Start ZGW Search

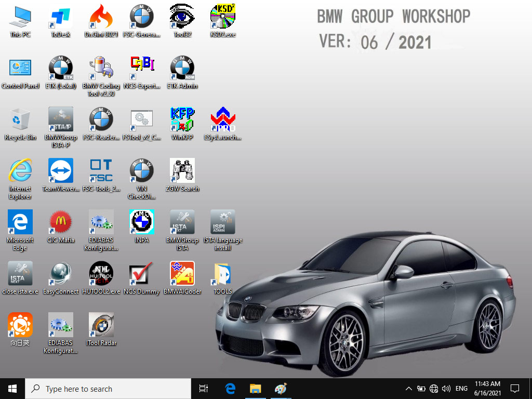click(x=182, y=170)
